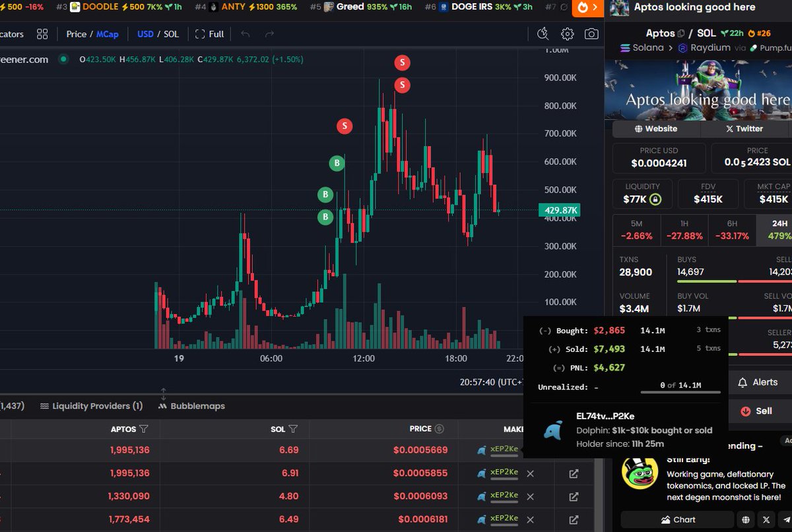Viewport: 792px width, 532px height.
Task: Click the top green B buy marker
Action: 337,163
